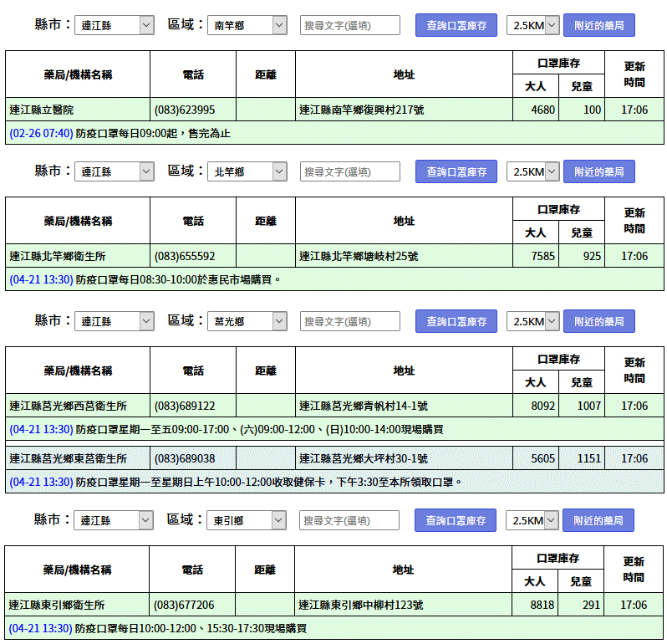Click search text field above 連江縣立醫院 table
Screen dimensions: 667x644
(x=349, y=25)
